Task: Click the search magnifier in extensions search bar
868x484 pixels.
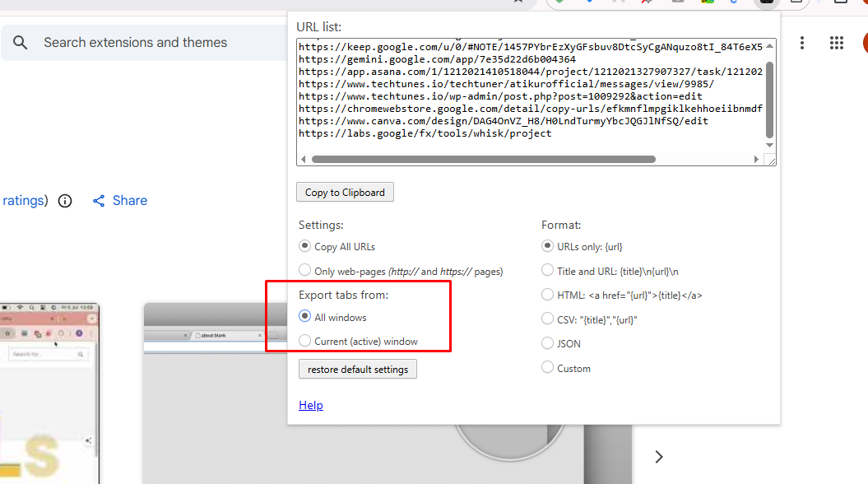Action: coord(20,42)
